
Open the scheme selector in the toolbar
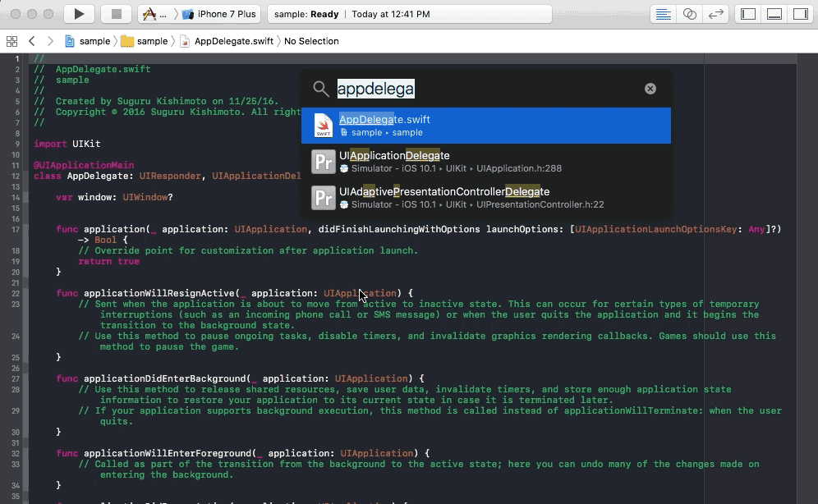155,14
